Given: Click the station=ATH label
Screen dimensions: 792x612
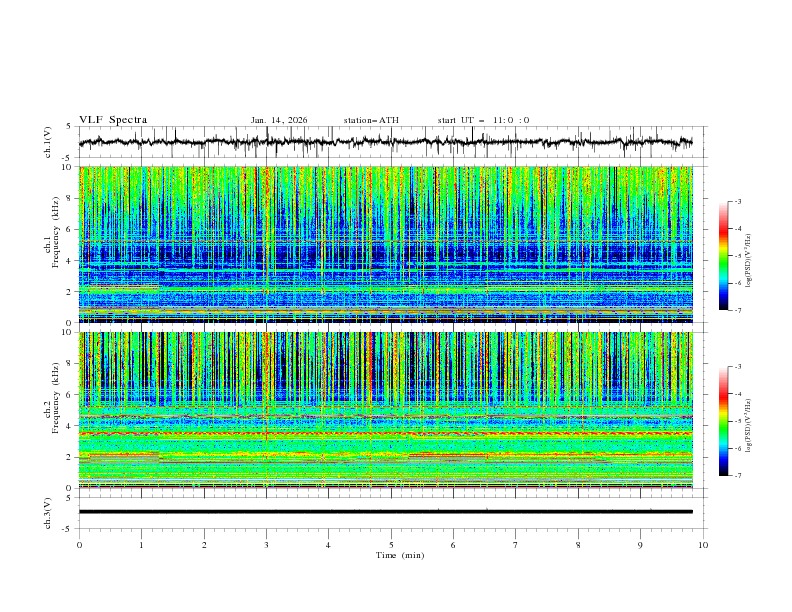Looking at the screenshot, I should [370, 120].
